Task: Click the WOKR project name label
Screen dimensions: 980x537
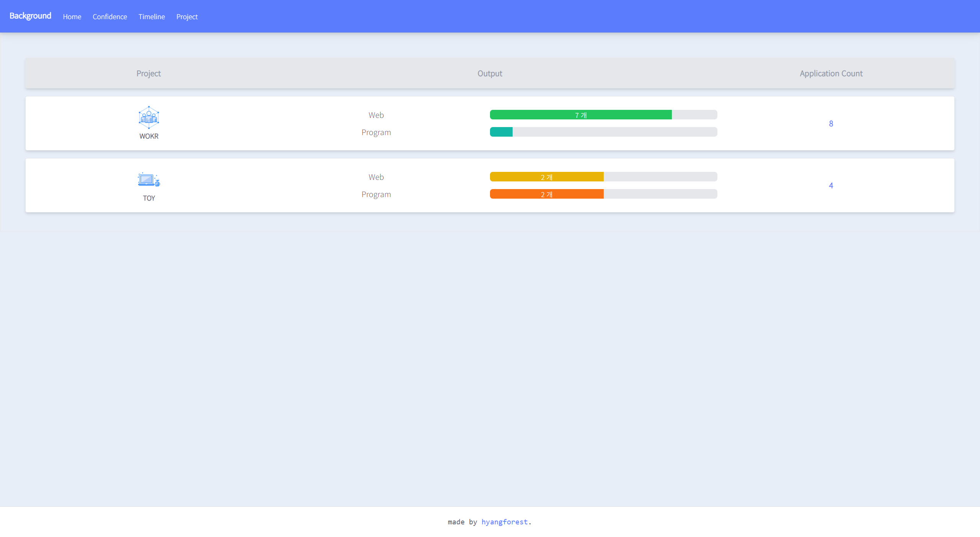Action: (x=149, y=136)
